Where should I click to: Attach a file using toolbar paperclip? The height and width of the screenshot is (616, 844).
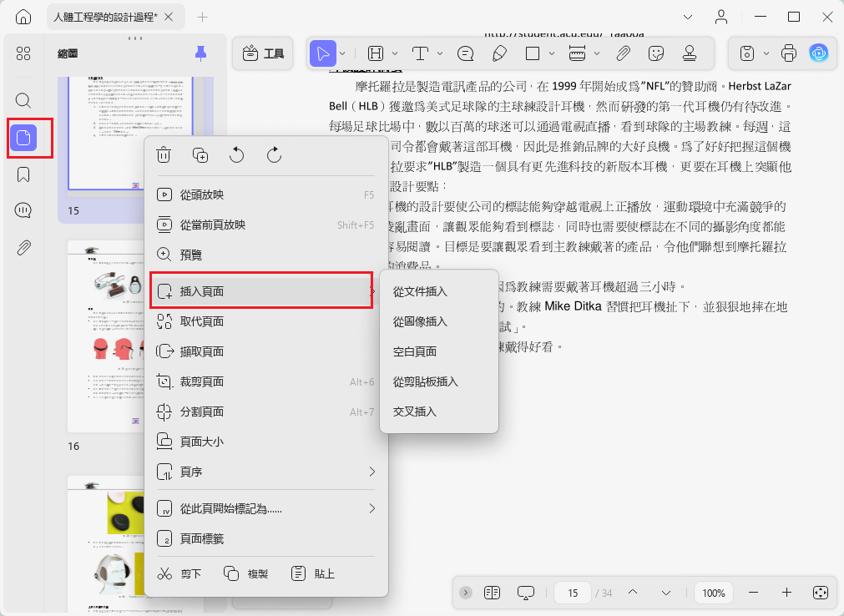point(623,53)
